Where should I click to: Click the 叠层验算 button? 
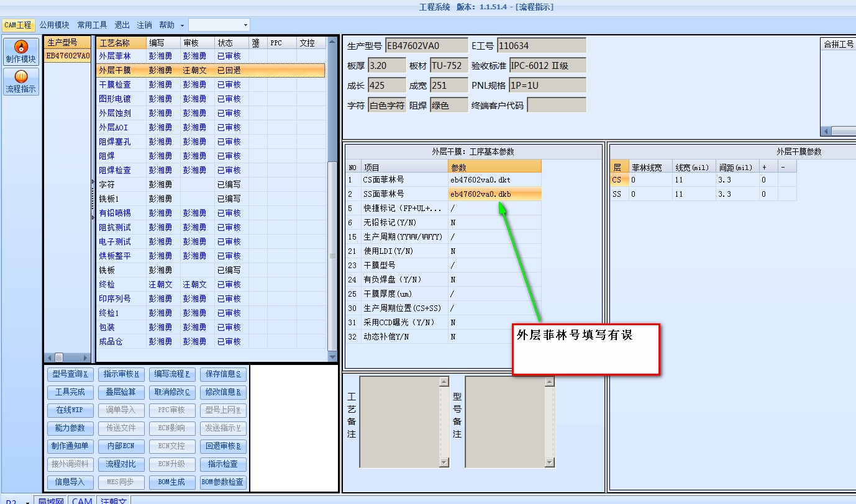(x=121, y=392)
